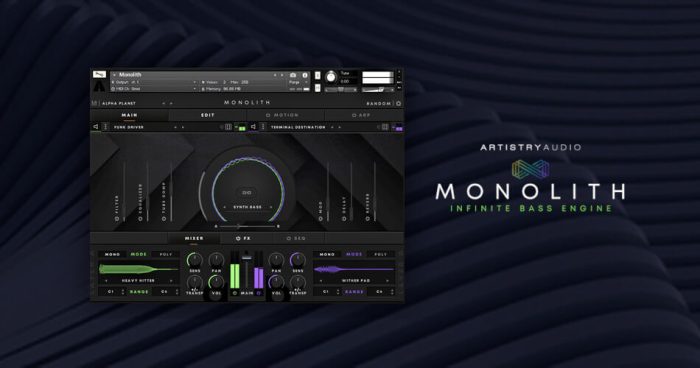
Task: Switch to the EDIT tab
Action: [x=208, y=115]
